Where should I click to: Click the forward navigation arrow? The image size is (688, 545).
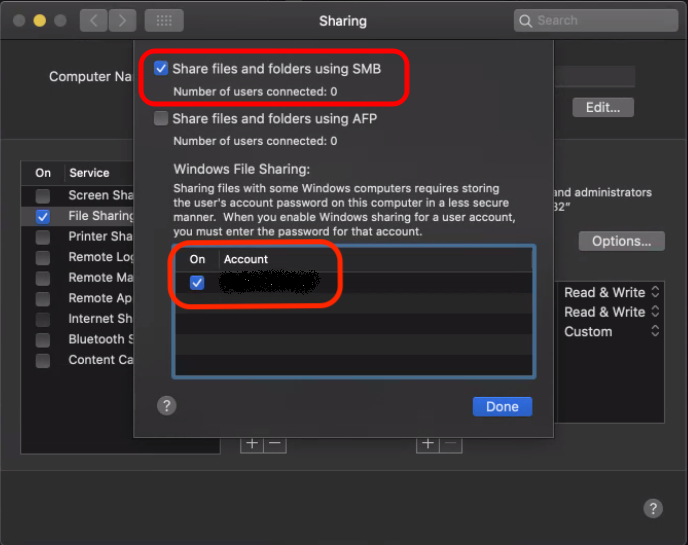122,20
